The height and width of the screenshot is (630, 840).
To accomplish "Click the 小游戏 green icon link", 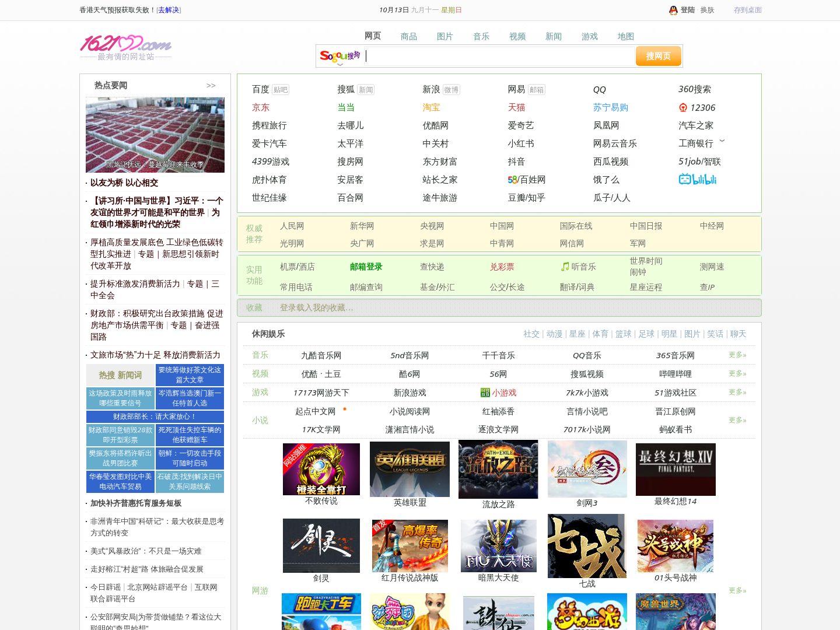I will click(x=498, y=393).
